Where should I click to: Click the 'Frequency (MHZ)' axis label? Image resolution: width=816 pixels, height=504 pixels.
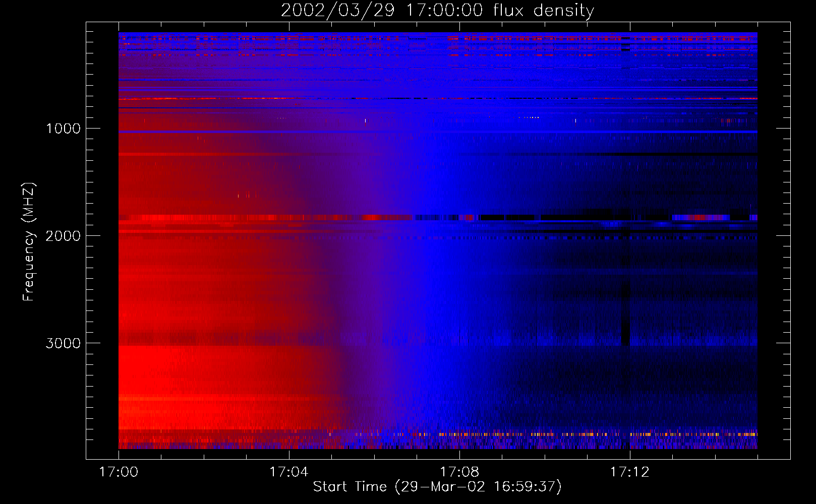[29, 242]
